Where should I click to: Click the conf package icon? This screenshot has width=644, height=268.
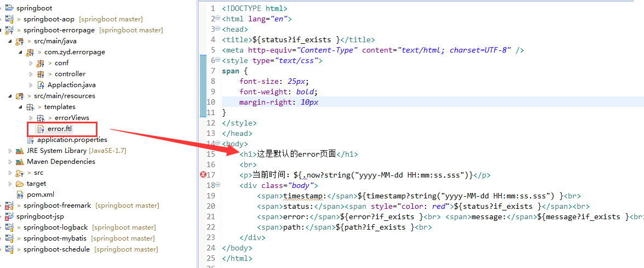coord(40,63)
